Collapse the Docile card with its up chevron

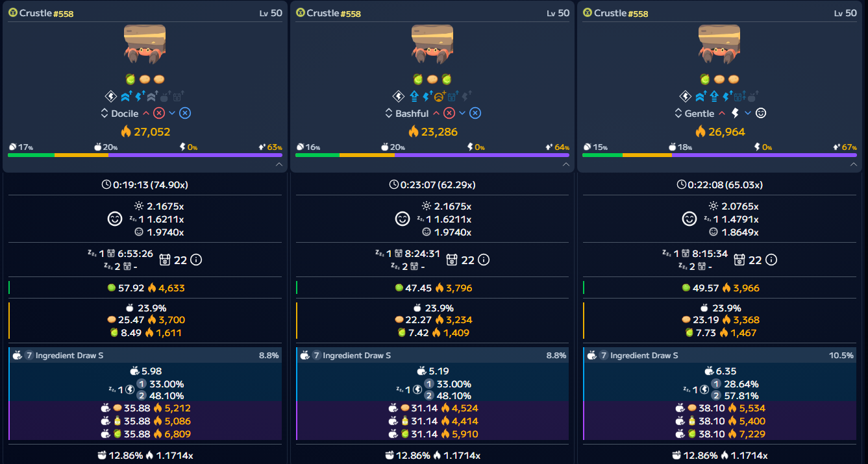tap(279, 165)
